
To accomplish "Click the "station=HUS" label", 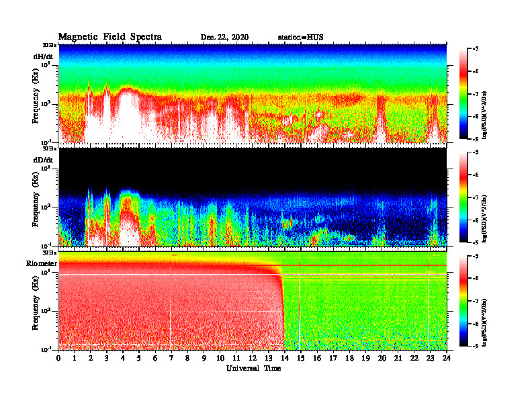I will pyautogui.click(x=300, y=38).
